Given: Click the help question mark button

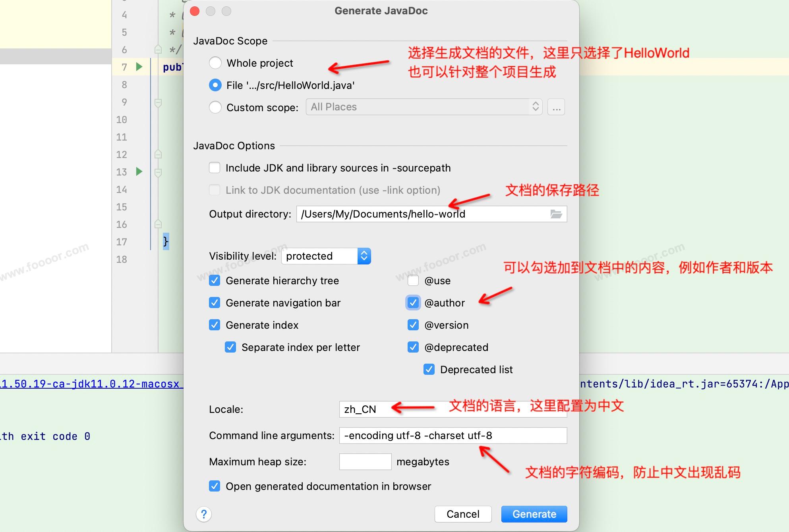Looking at the screenshot, I should tap(204, 514).
